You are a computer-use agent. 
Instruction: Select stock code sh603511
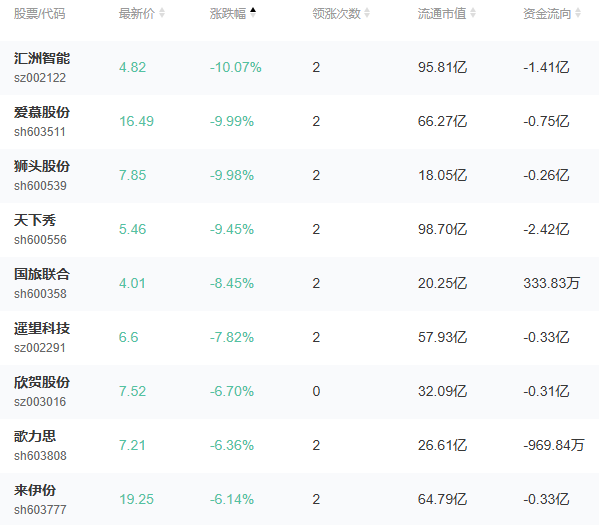click(40, 132)
